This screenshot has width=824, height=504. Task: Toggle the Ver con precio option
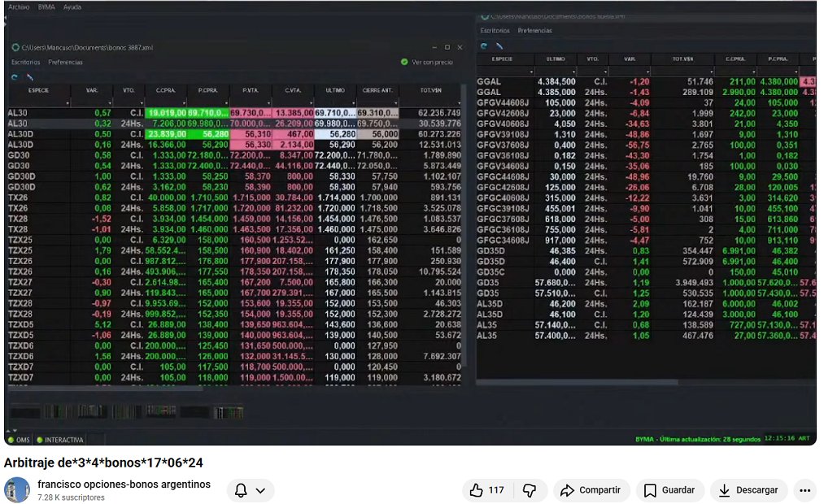(x=405, y=63)
